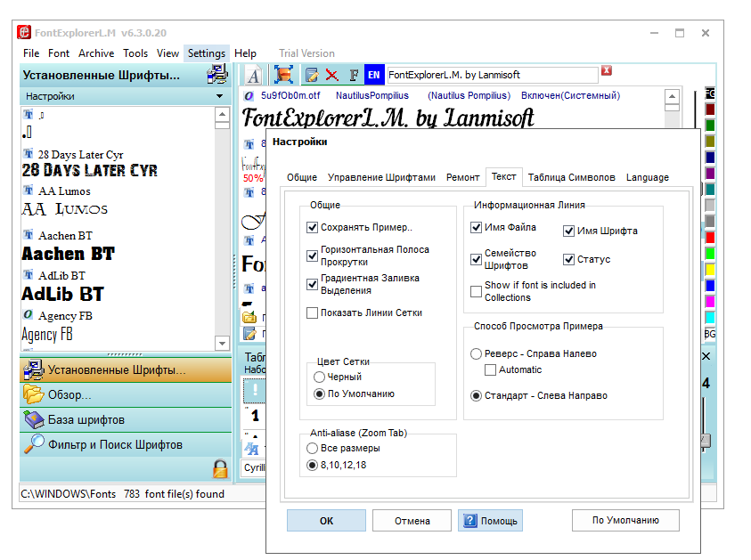Toggle Горизонтальная Полоса Прокрутки checkbox

(313, 256)
